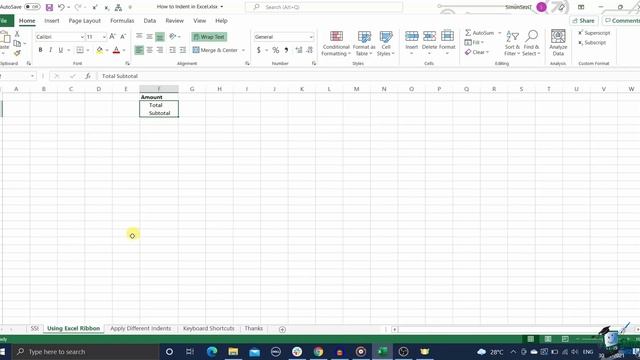This screenshot has height=360, width=640.
Task: Click the Font Color letter A
Action: coord(116,50)
